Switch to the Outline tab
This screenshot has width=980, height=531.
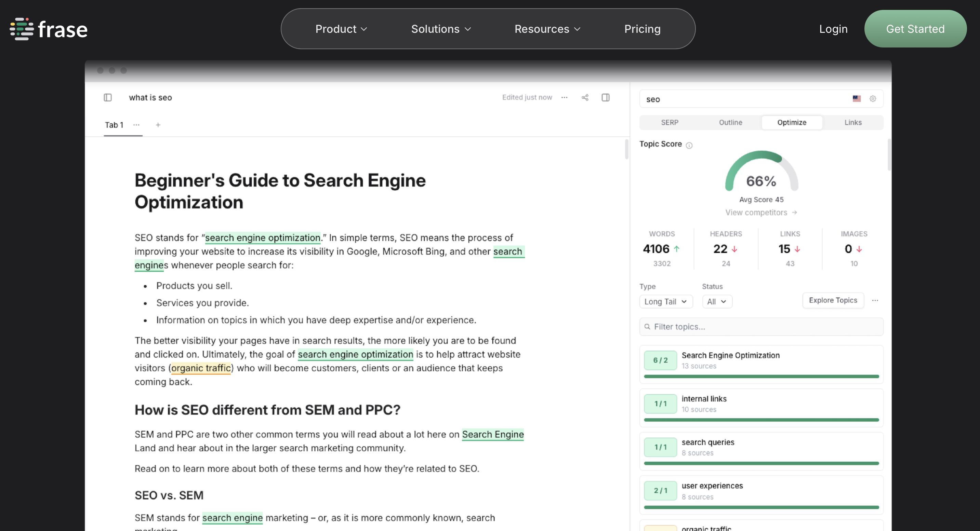[x=730, y=122]
